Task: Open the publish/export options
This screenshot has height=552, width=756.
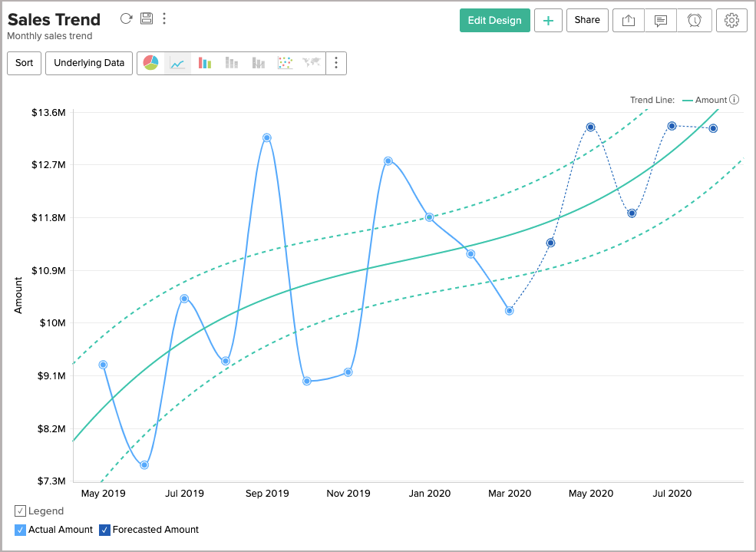Action: click(x=628, y=21)
